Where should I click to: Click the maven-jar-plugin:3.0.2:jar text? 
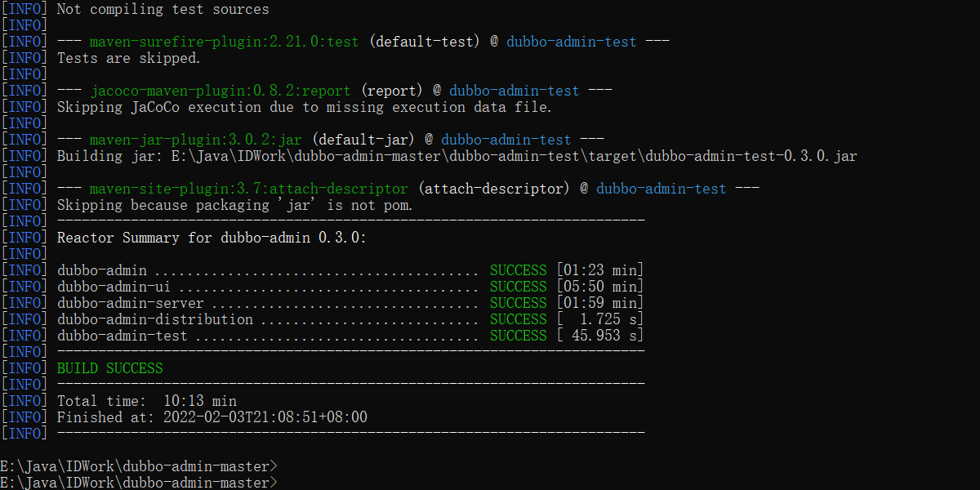(x=195, y=140)
